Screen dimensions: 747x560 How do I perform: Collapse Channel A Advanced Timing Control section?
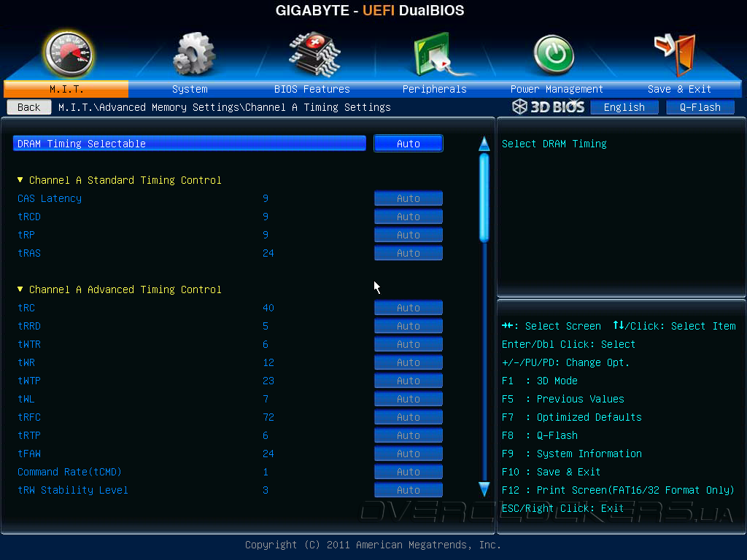pyautogui.click(x=20, y=289)
